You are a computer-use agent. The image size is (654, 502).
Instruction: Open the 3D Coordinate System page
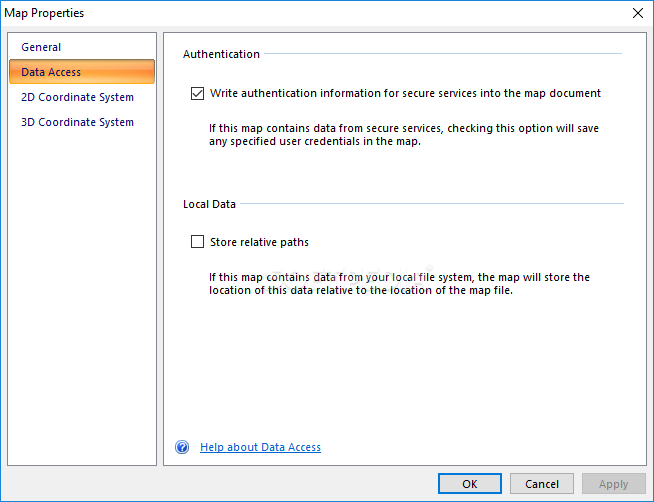click(78, 122)
